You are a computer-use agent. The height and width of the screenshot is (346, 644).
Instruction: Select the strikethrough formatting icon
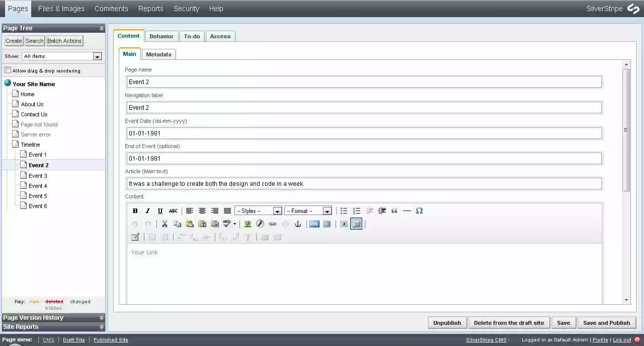173,211
